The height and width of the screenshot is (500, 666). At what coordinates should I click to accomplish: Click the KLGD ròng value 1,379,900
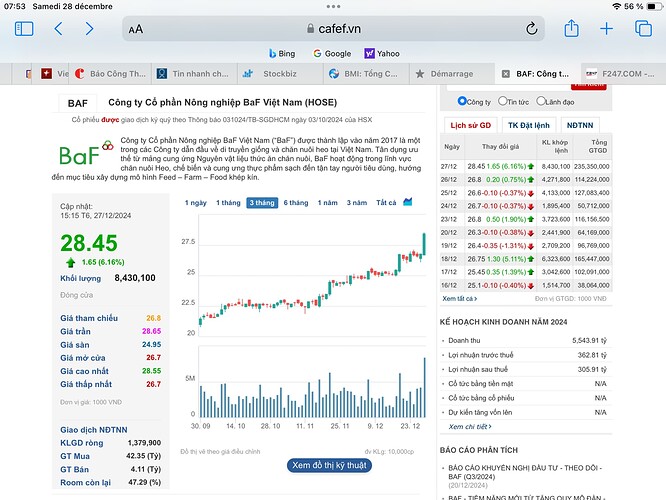click(x=144, y=443)
